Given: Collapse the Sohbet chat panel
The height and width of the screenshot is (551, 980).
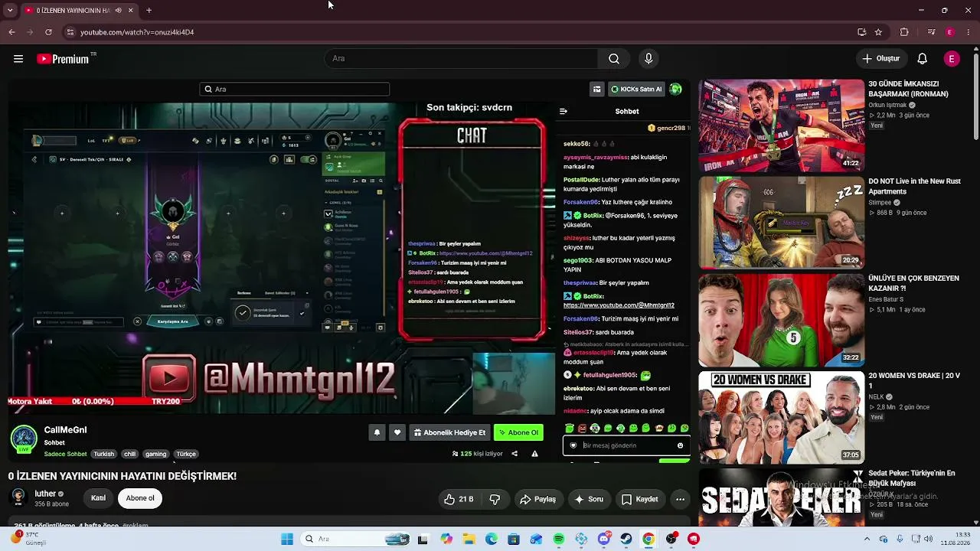Looking at the screenshot, I should (x=563, y=111).
